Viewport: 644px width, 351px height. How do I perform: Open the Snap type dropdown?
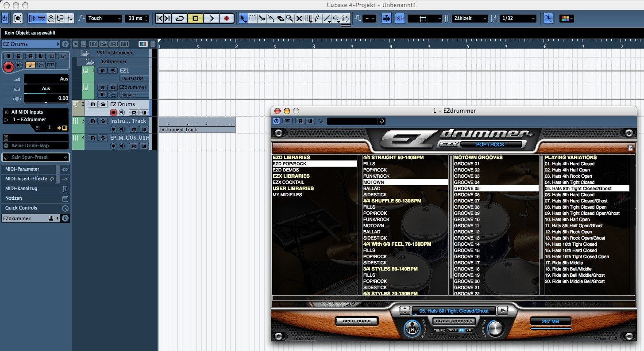tap(424, 19)
